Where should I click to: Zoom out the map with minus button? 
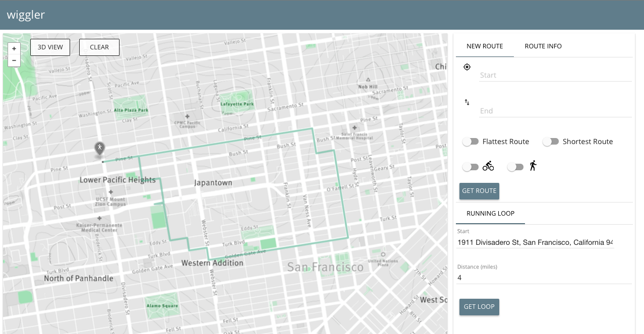coord(14,60)
